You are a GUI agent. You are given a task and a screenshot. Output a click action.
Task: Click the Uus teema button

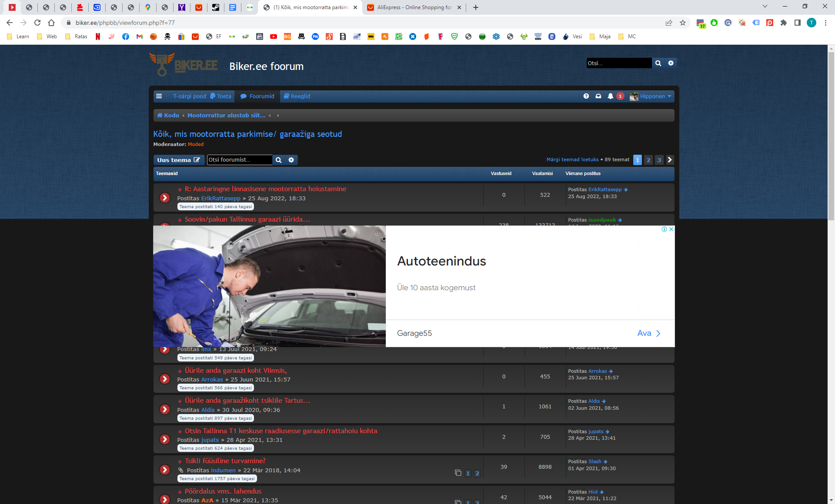[178, 160]
